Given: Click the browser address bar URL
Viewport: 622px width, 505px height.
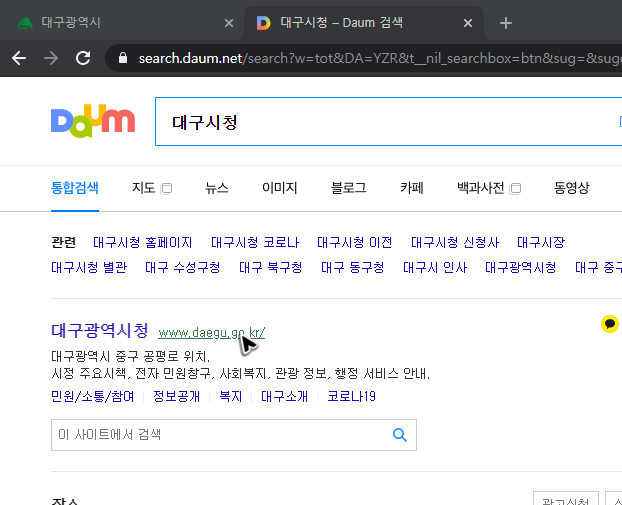Looking at the screenshot, I should coord(379,58).
